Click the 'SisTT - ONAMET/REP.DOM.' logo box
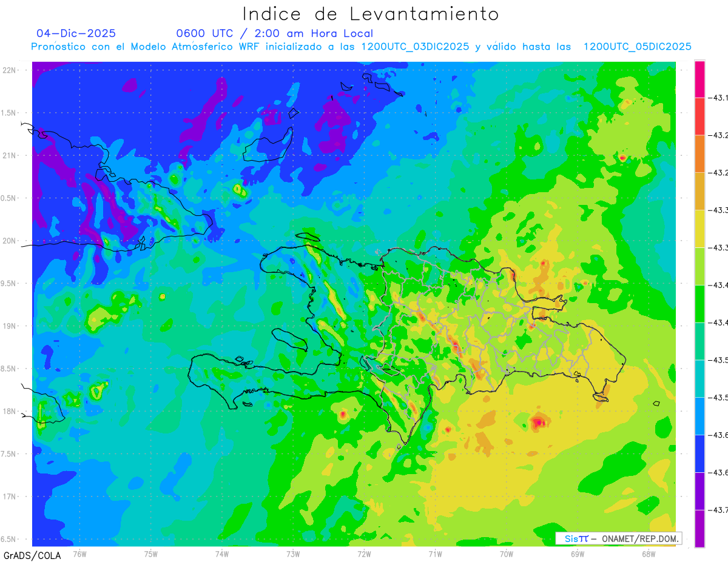Viewport: 728px width, 562px height. 619,538
